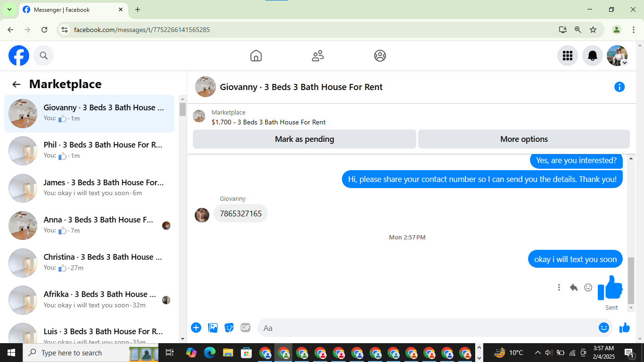Image resolution: width=644 pixels, height=362 pixels.
Task: Close the Messenger | Facebook tab
Action: 121,9
